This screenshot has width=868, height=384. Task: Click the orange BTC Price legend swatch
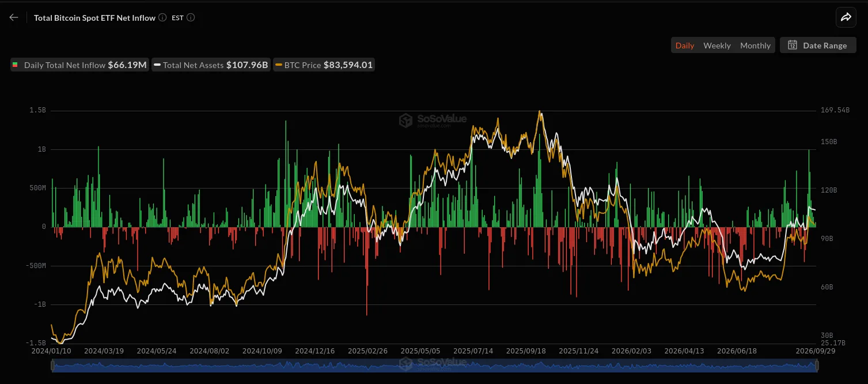[x=279, y=65]
